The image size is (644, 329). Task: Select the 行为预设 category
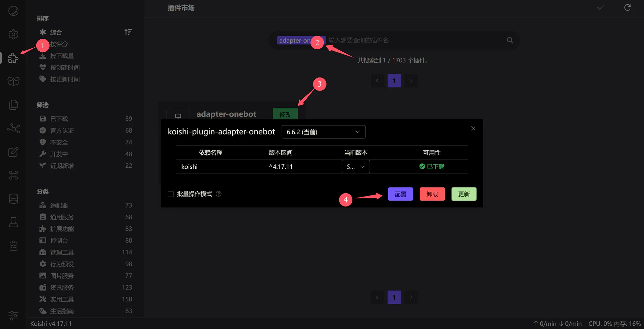[x=86, y=264]
